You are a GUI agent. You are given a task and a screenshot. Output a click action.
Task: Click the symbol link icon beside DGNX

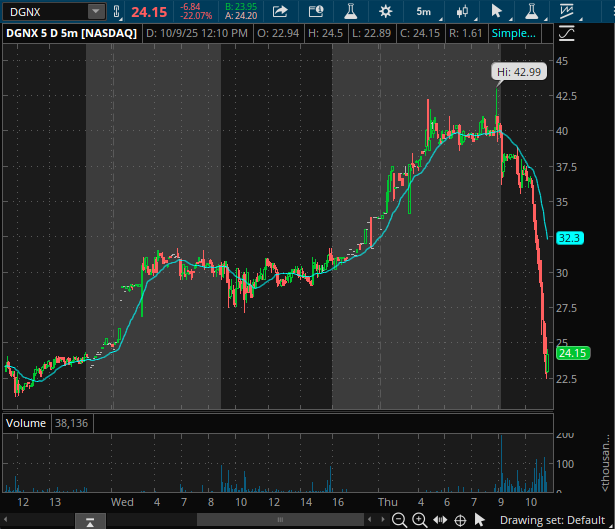(x=116, y=12)
